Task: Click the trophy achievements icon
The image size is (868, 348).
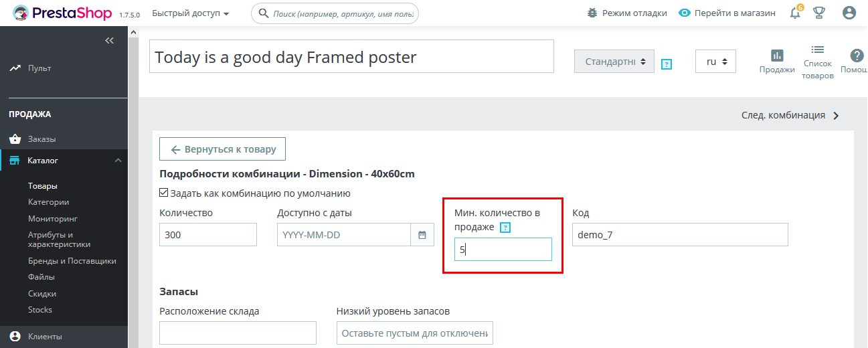Action: [818, 13]
